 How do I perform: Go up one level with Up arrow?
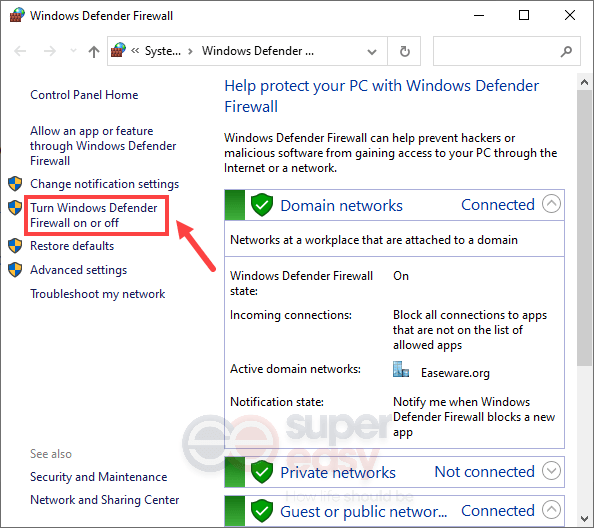(x=94, y=51)
